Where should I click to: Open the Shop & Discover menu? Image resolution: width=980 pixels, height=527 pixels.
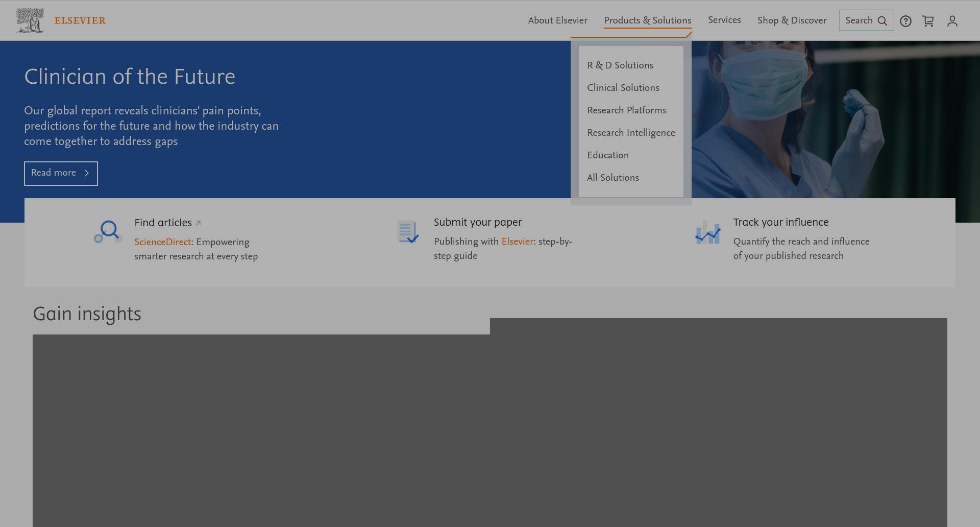[792, 20]
